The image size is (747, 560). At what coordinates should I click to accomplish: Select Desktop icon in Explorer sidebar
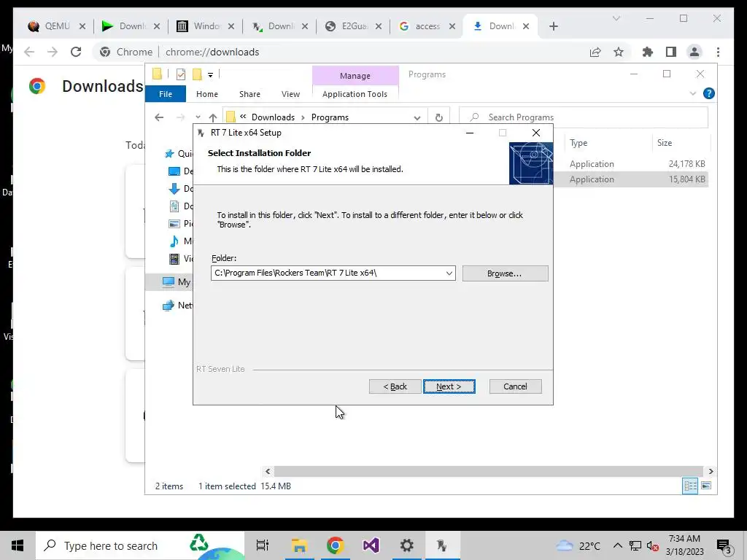click(x=174, y=171)
